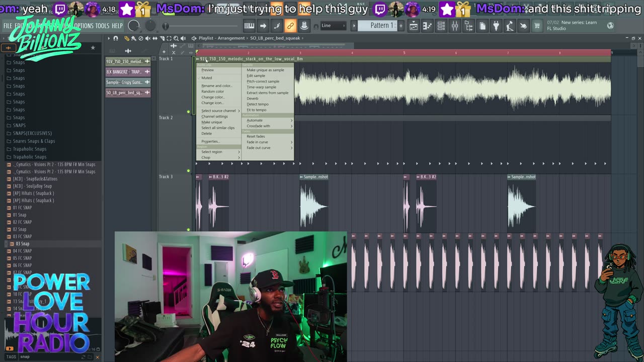Toggle the Track 3 mute switch

(189, 229)
